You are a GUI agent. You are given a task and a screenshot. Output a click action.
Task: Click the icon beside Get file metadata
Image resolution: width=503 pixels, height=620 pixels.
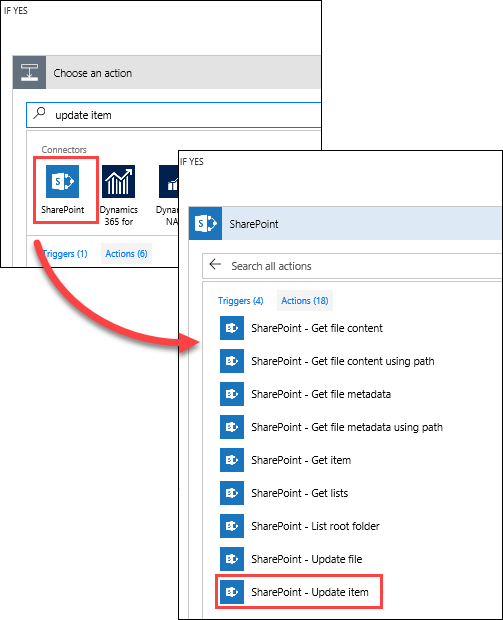click(x=232, y=394)
